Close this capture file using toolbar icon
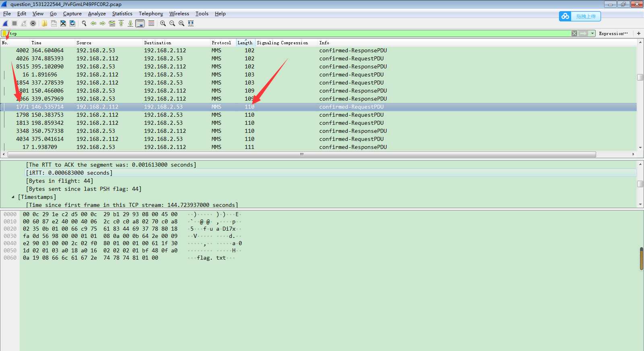Image resolution: width=644 pixels, height=351 pixels. click(x=63, y=23)
